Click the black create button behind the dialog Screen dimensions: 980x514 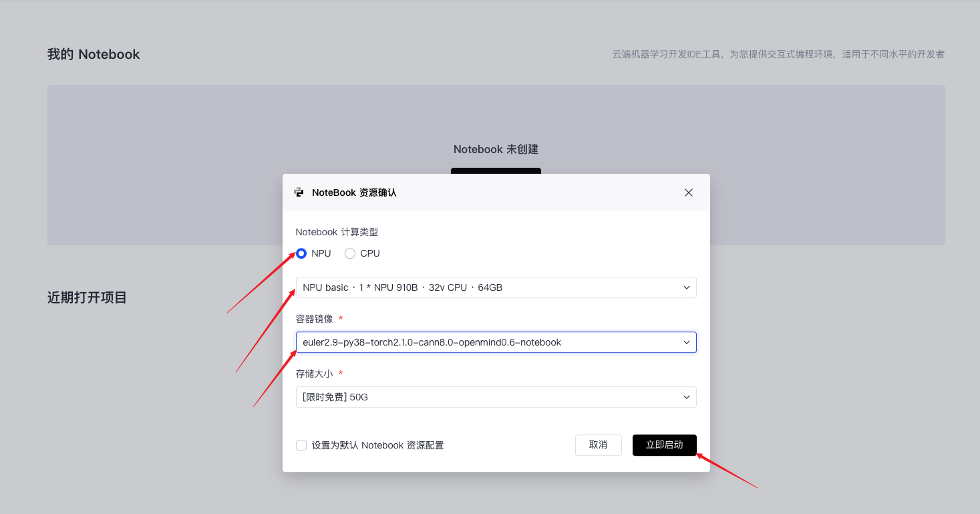click(496, 172)
